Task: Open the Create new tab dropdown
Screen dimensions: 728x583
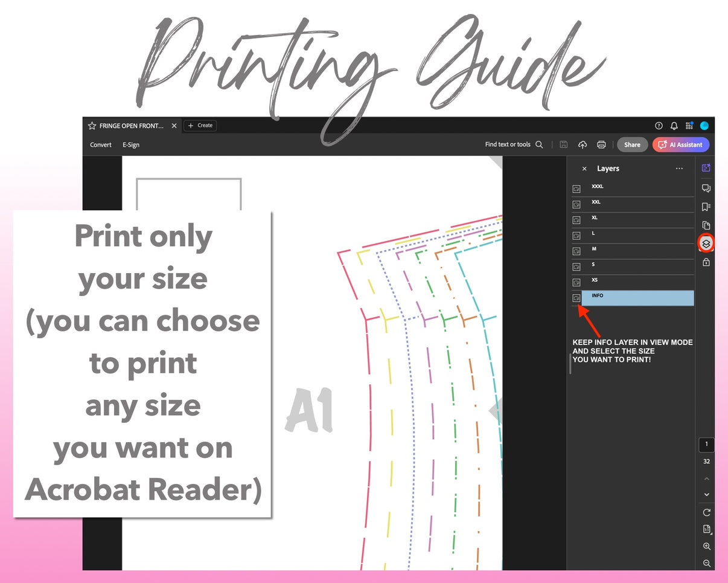Action: point(200,126)
